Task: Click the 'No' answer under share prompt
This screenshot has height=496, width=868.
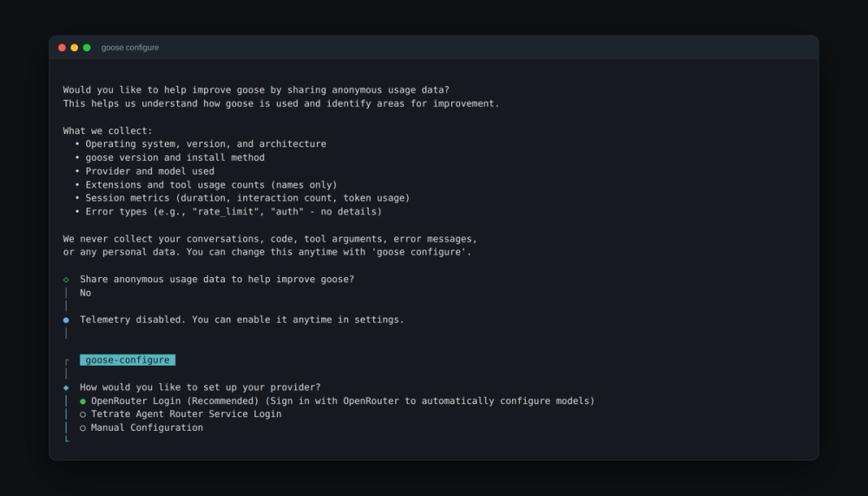Action: [x=85, y=293]
